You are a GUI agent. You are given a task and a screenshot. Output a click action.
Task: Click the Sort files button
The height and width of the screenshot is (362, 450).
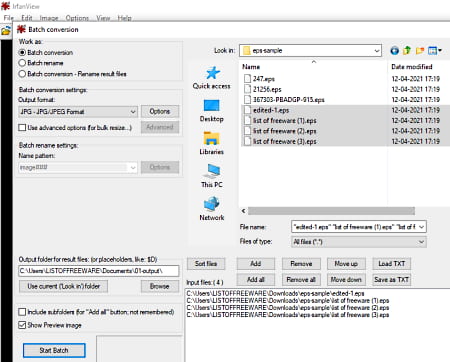pos(206,264)
